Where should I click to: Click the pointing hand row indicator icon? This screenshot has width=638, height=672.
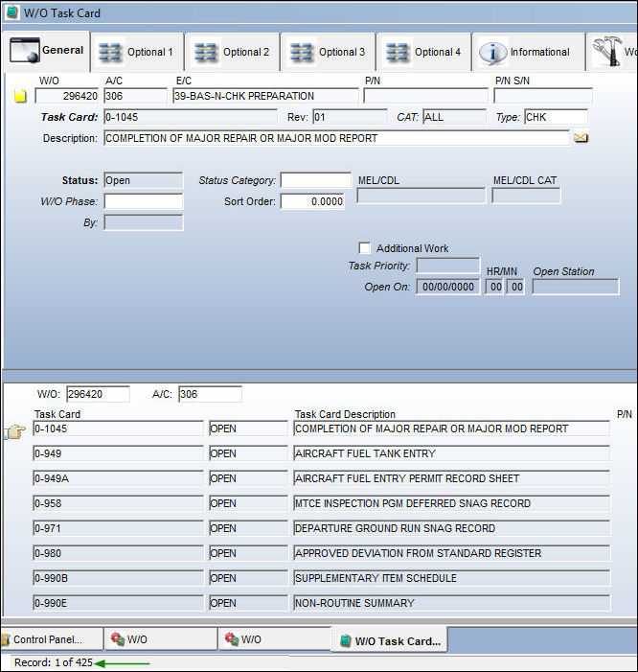[15, 431]
